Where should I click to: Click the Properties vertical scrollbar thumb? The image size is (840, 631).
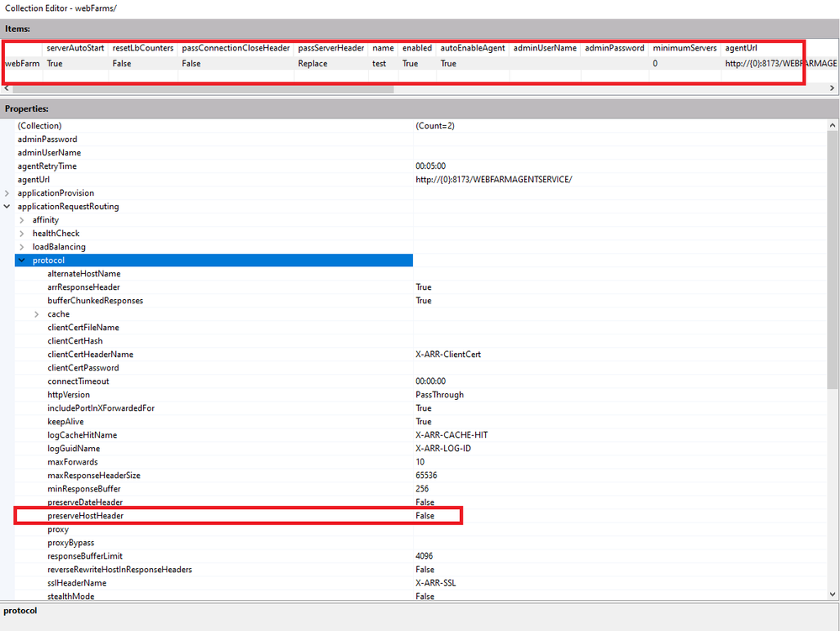[x=832, y=260]
